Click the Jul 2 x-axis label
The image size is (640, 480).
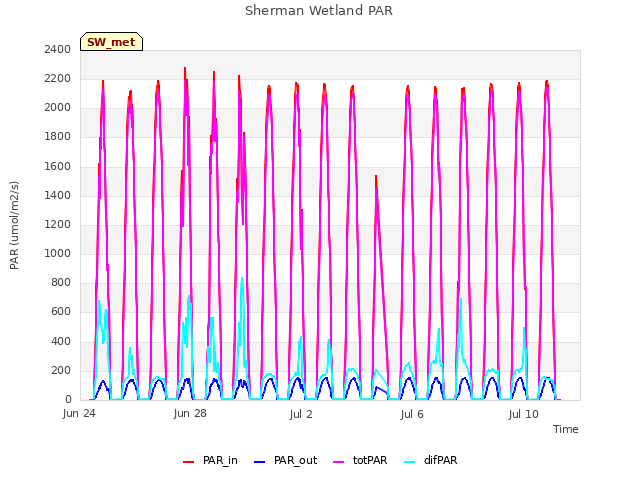click(x=301, y=414)
